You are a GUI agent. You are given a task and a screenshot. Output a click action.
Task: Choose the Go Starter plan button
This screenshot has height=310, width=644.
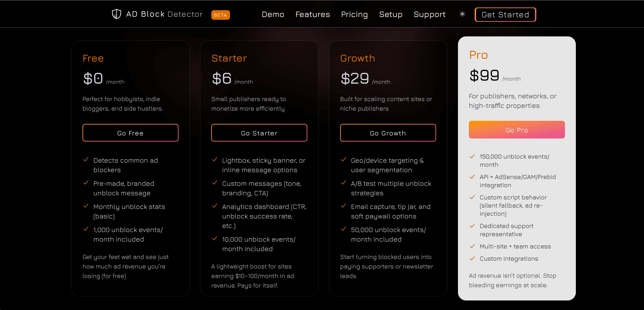coord(259,133)
